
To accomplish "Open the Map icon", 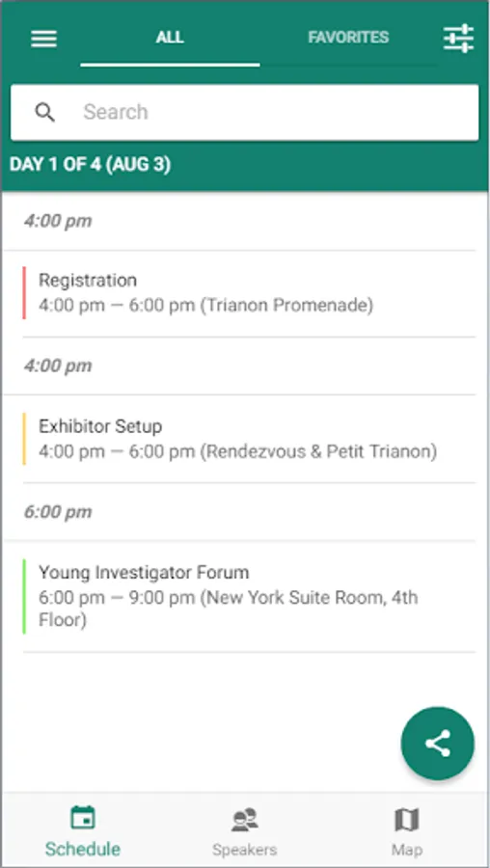I will (406, 819).
